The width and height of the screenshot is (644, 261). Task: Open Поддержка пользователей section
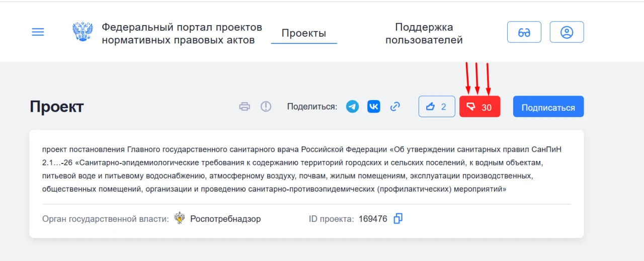[424, 33]
